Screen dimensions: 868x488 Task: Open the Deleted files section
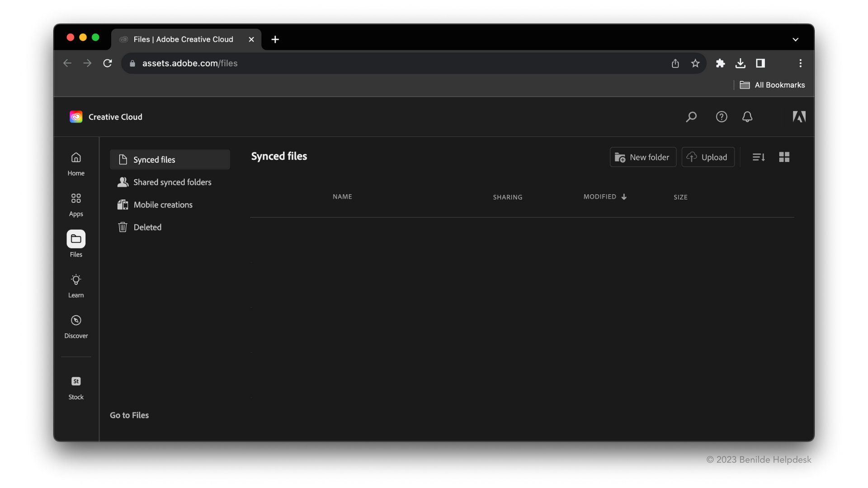pyautogui.click(x=147, y=227)
